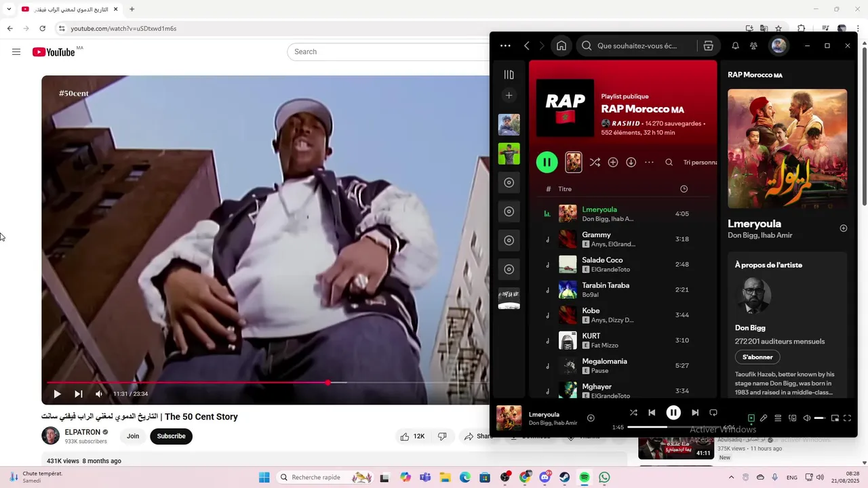This screenshot has height=488, width=868.
Task: Open Spotify friend activity icon
Action: 753,46
